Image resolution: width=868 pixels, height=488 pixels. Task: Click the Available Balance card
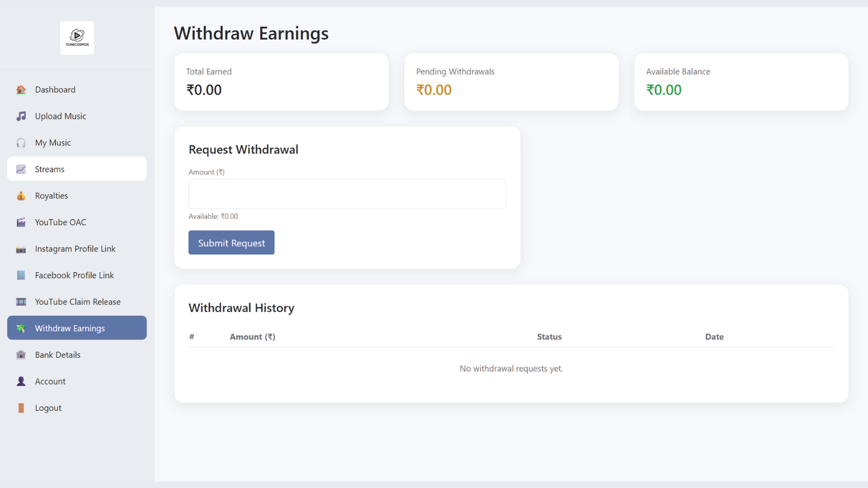(741, 81)
